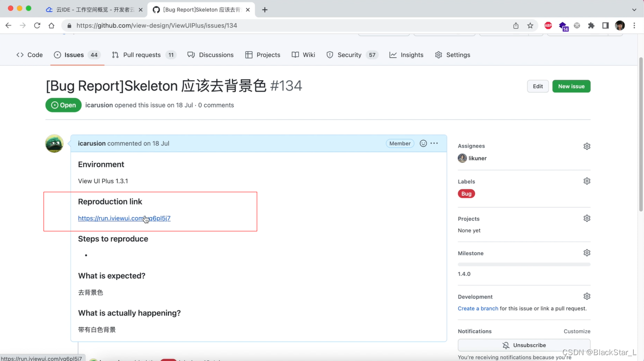
Task: Click the 'Steps to reproduce' heading
Action: tap(113, 239)
